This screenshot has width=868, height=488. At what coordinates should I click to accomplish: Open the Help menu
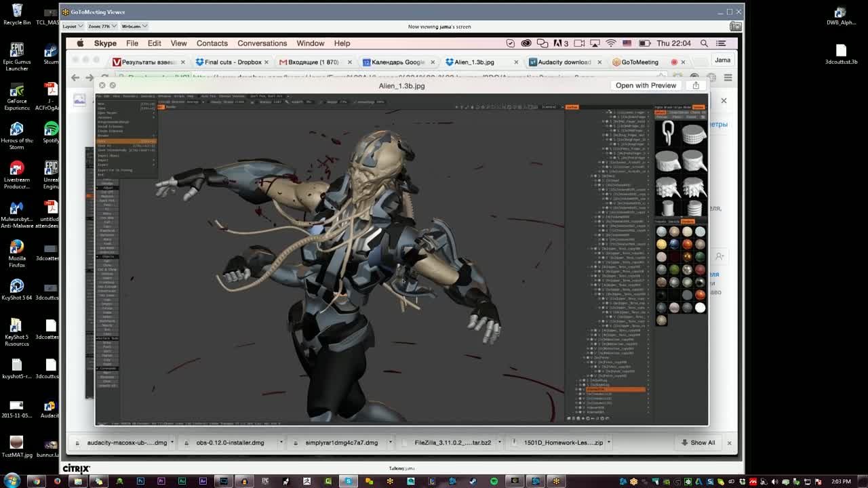pos(342,43)
